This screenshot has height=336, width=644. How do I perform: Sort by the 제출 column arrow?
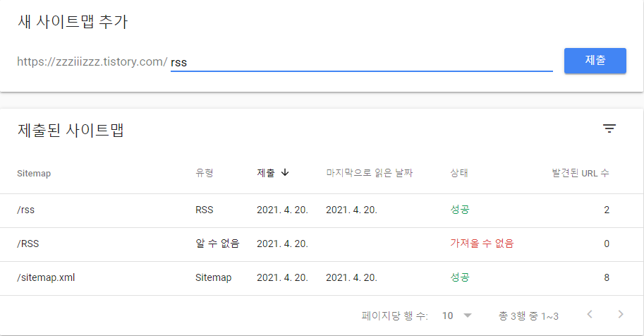pyautogui.click(x=285, y=173)
